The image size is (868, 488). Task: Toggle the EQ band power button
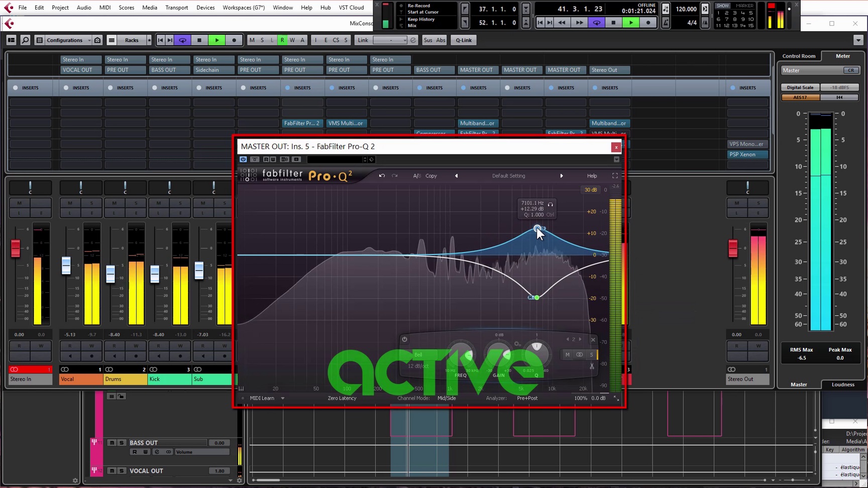click(404, 339)
